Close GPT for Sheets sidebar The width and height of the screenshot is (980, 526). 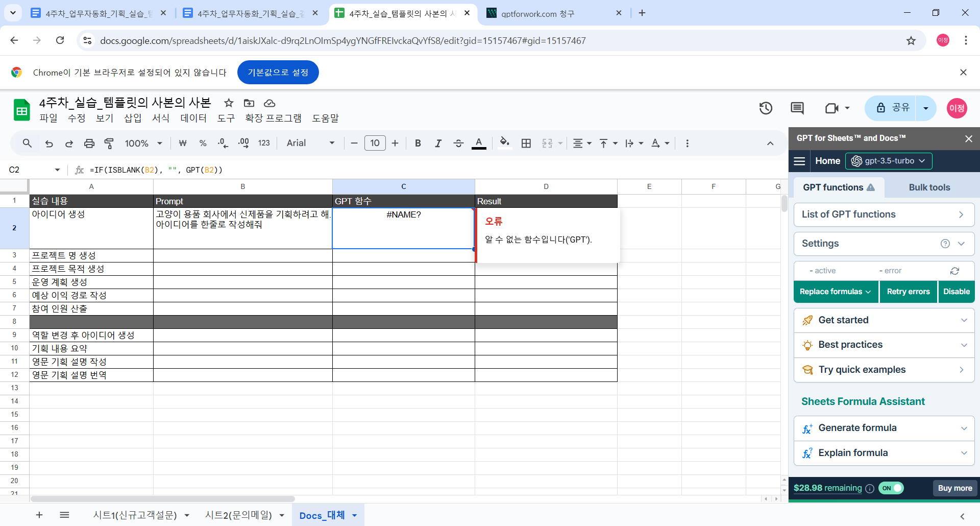(968, 138)
